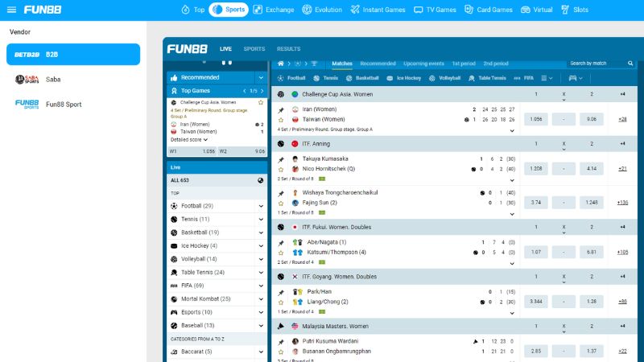Open +28 more markets for Iran match
644x362 pixels.
pos(622,119)
